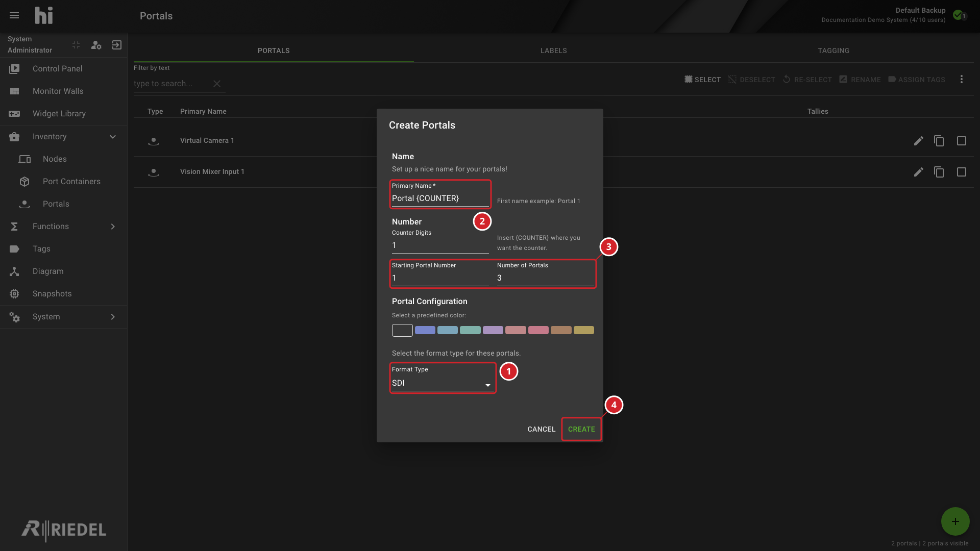
Task: Click the collapse arrows icon near Administrator
Action: click(x=76, y=45)
